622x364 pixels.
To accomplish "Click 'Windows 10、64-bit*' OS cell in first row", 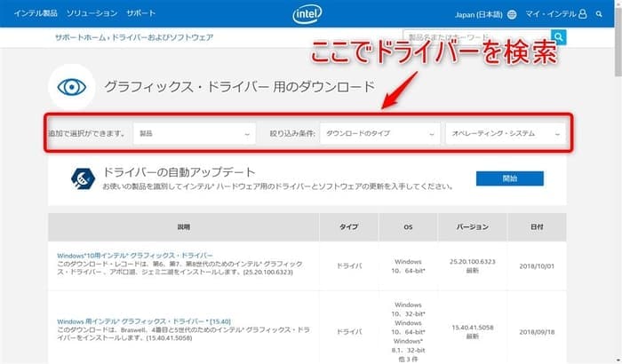I will tap(408, 266).
